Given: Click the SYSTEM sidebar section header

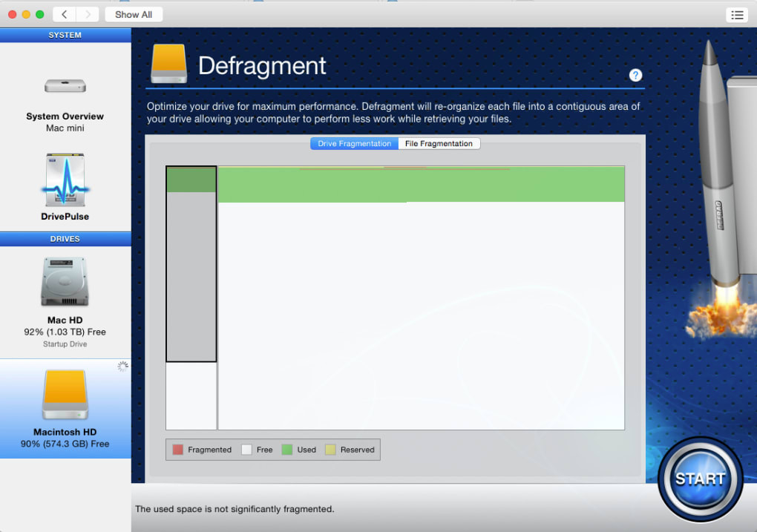Looking at the screenshot, I should point(65,35).
